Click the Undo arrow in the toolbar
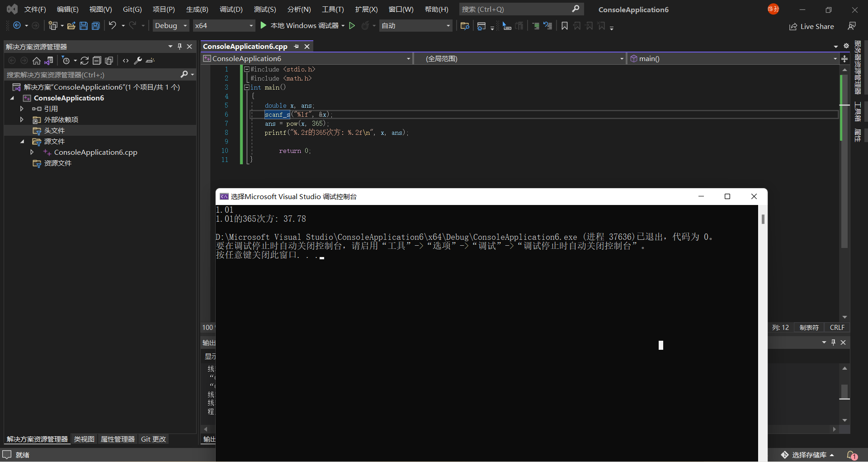 click(x=113, y=26)
